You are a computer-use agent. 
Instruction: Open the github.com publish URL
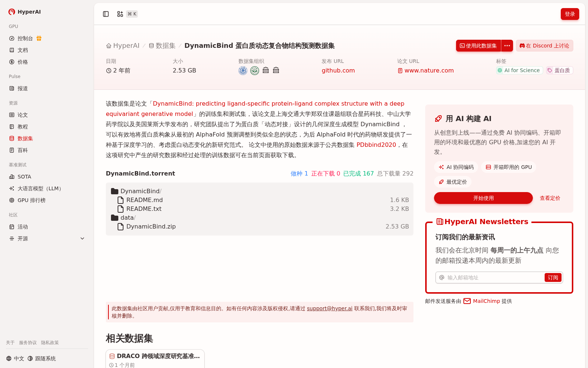[x=338, y=70]
